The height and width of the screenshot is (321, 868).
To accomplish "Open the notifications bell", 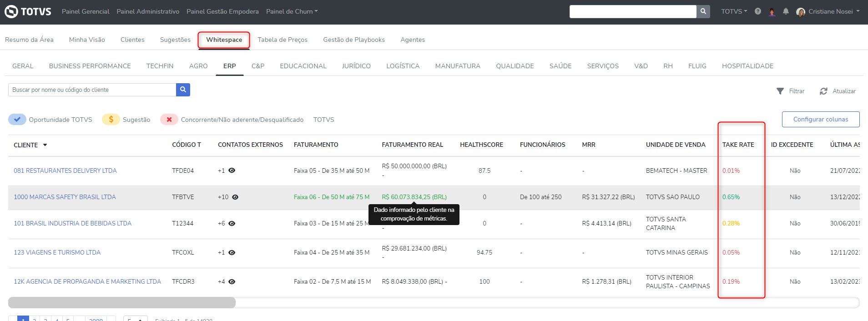I will tap(786, 11).
